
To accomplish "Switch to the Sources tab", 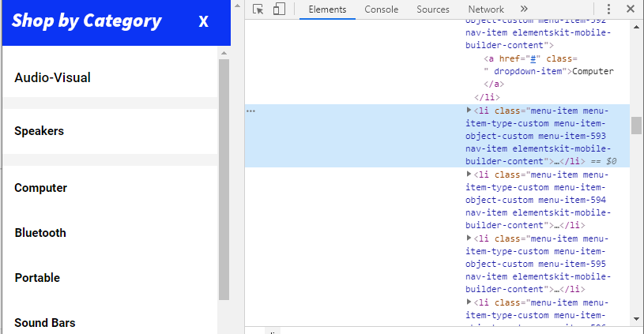I will point(433,9).
